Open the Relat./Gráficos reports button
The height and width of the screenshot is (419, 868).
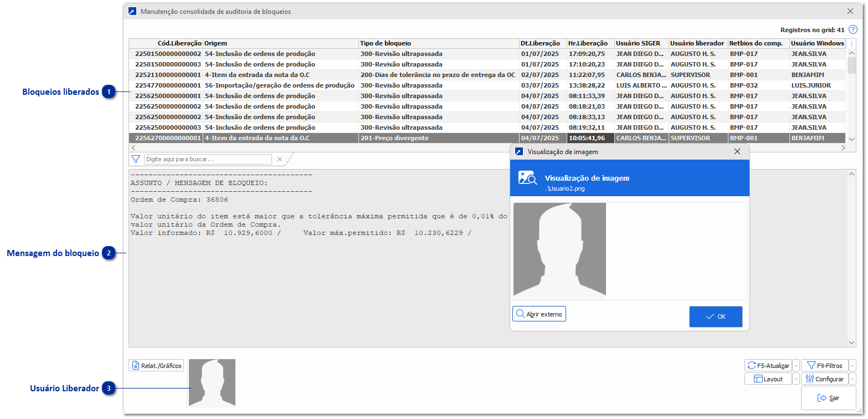(156, 366)
